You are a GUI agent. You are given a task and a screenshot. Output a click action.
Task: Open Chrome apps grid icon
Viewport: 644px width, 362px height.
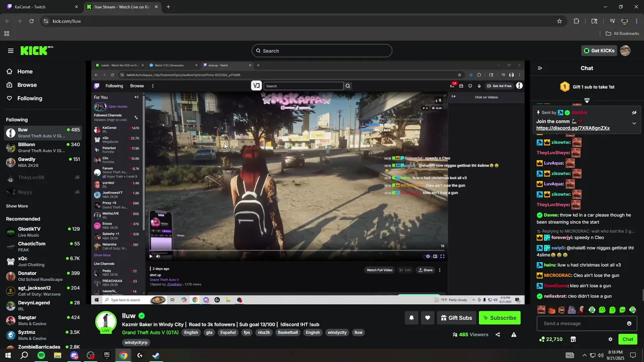7,34
